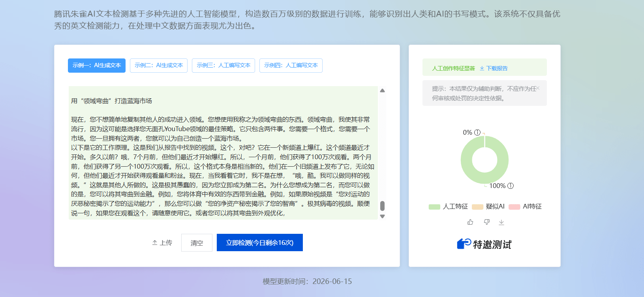Screen dimensions: 644x297
Task: Select 示例三: 人工编写文本 tab
Action: point(223,66)
